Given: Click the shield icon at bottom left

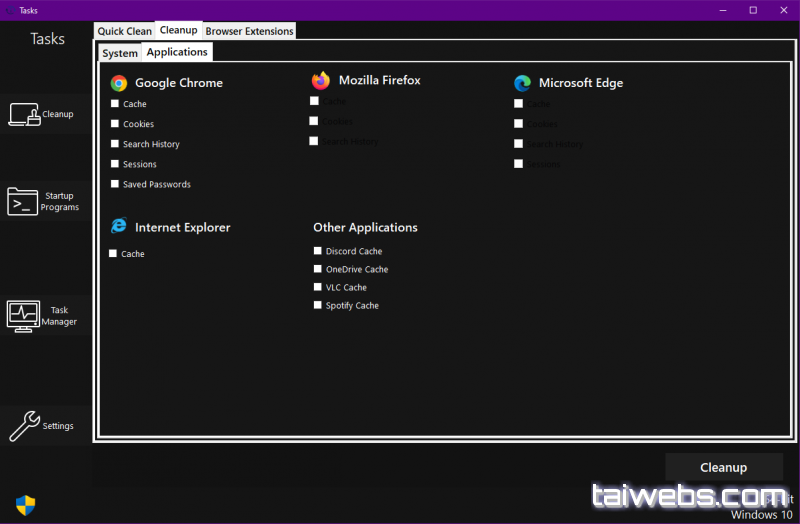Looking at the screenshot, I should [x=25, y=504].
